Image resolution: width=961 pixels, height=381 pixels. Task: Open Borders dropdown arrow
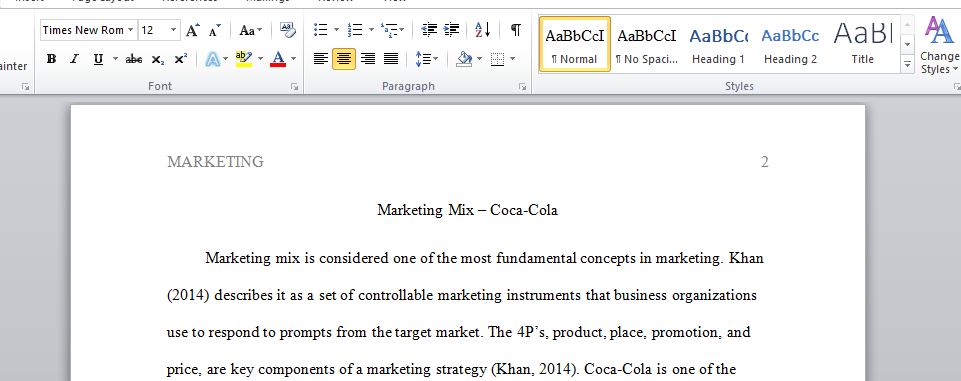512,59
